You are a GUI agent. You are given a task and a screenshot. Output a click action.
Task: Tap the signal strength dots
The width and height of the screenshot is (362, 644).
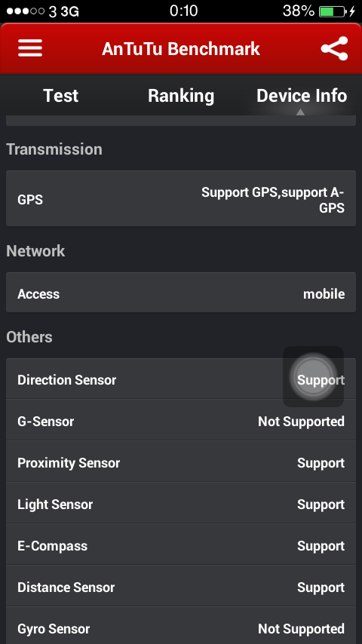point(26,11)
